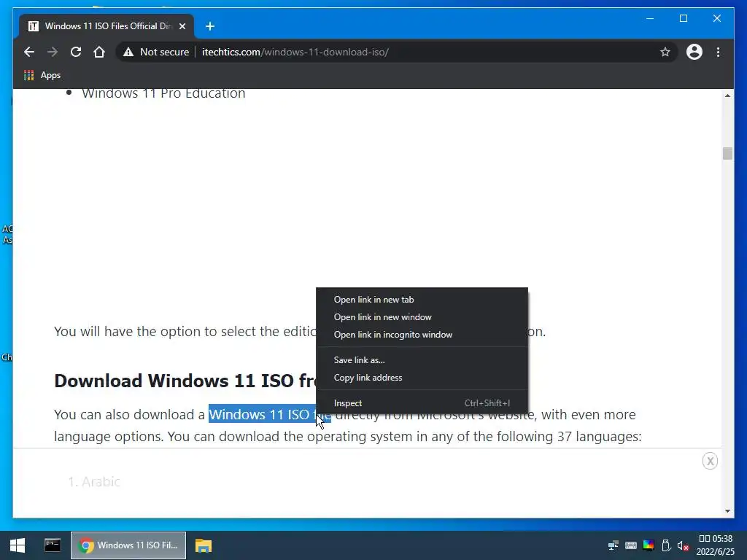This screenshot has width=747, height=560.
Task: Close the Windows 11 ISO Files tab
Action: point(182,26)
